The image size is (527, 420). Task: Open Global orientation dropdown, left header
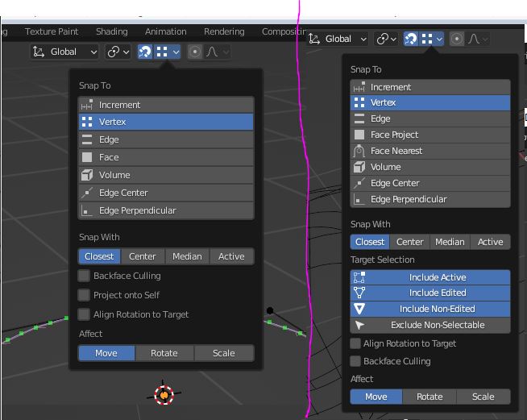64,52
